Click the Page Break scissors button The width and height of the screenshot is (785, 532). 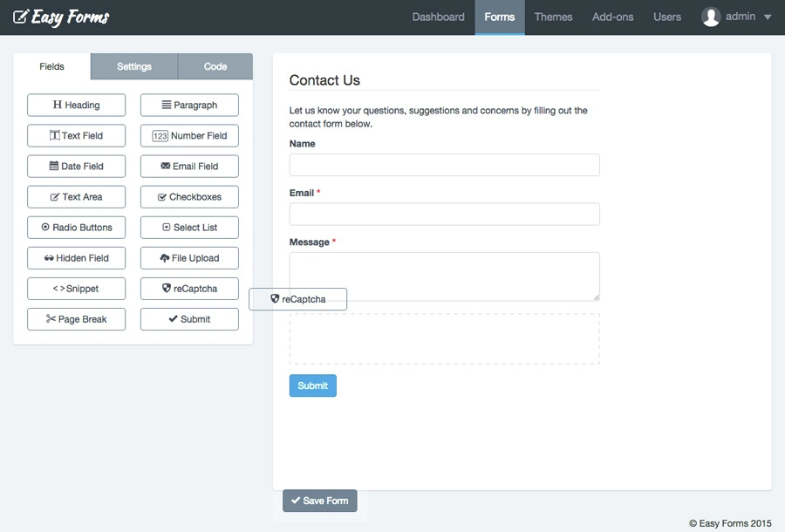pyautogui.click(x=76, y=319)
